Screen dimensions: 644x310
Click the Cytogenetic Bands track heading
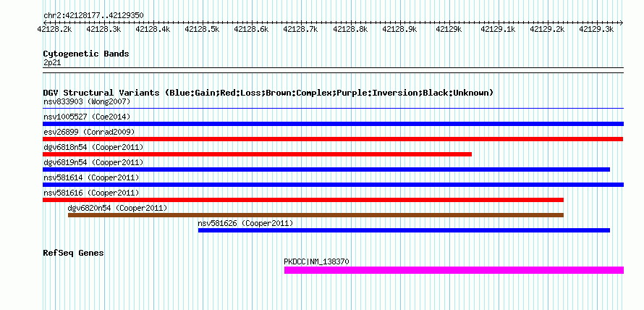(x=86, y=54)
